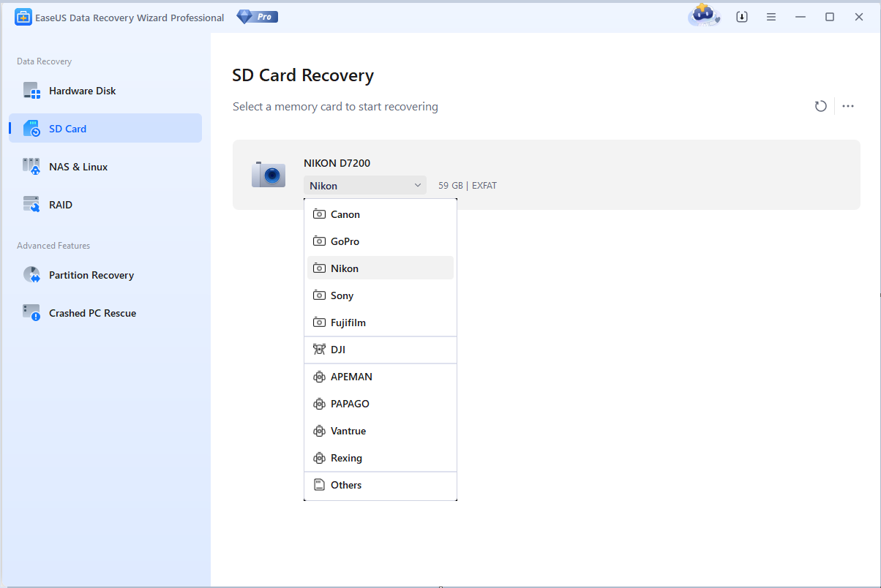
Task: Click the NIKON D7200 camera icon
Action: [269, 174]
